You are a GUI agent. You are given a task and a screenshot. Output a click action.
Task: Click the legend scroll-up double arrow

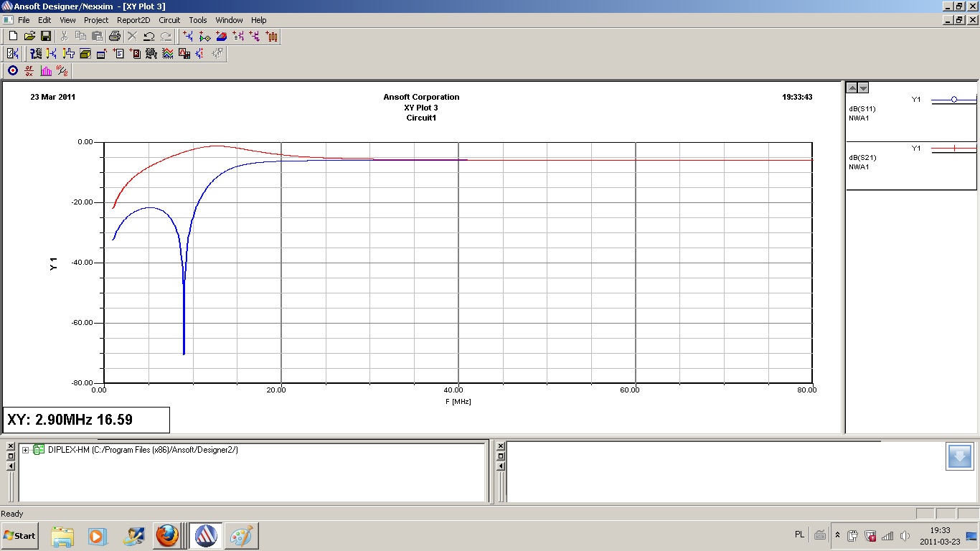[852, 88]
